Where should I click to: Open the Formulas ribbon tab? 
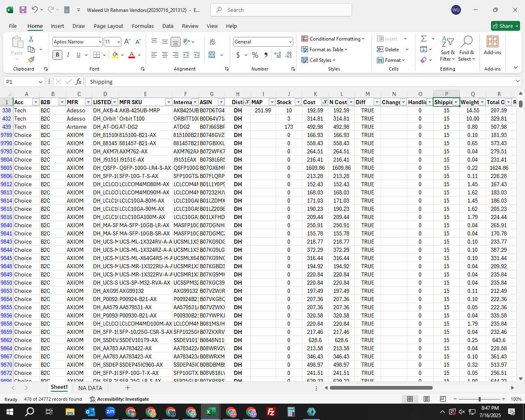pos(143,26)
